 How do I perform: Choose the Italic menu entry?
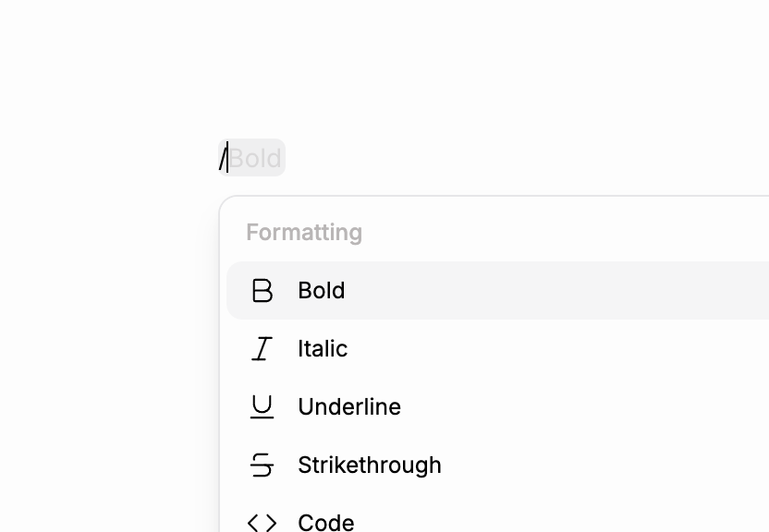(x=323, y=349)
